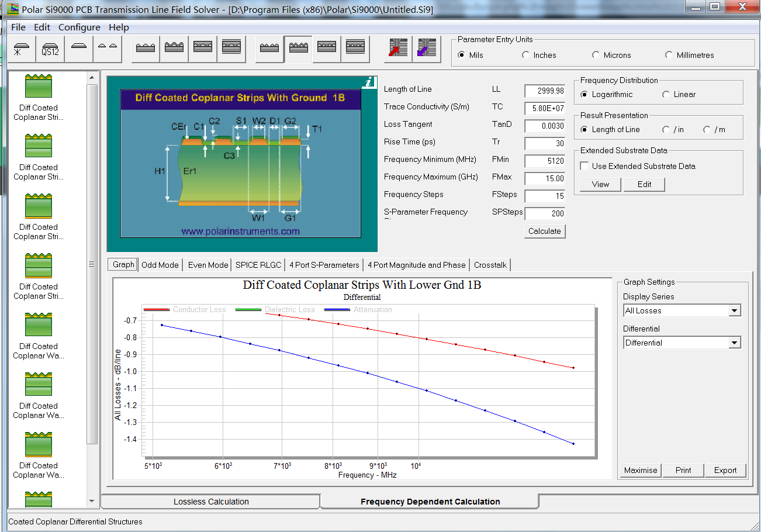The image size is (761, 532).
Task: Select the single trace structures toolbar icon
Action: [x=79, y=49]
